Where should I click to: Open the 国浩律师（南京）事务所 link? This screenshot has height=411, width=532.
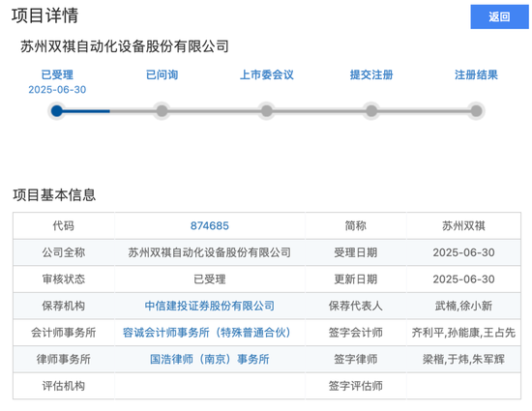click(x=210, y=359)
